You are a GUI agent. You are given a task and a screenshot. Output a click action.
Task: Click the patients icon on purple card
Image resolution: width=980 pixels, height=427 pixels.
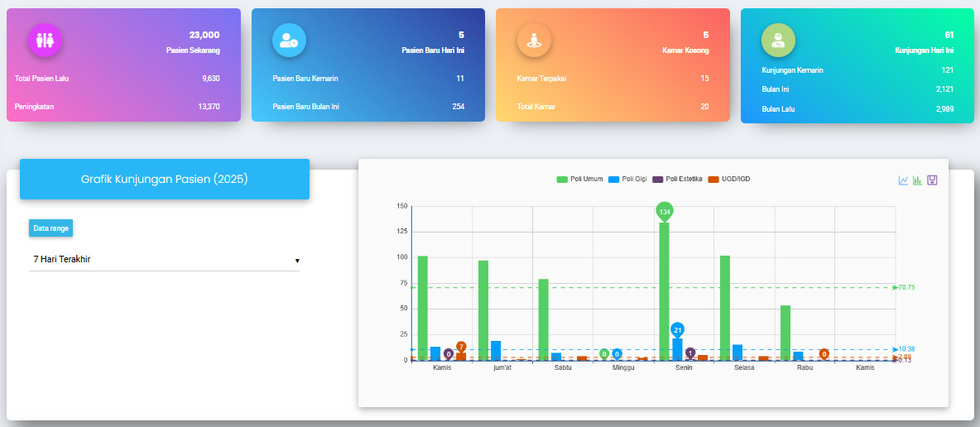click(45, 40)
